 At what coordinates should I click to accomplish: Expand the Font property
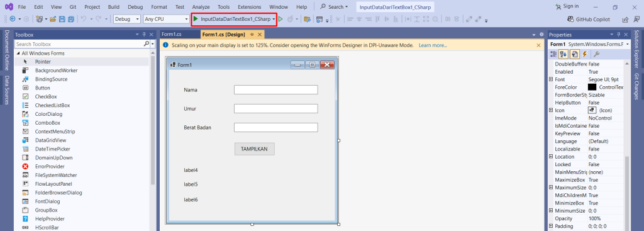pos(551,79)
